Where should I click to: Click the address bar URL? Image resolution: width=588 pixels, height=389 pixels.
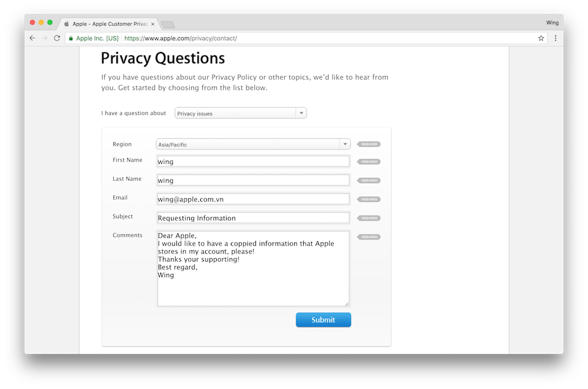click(x=180, y=38)
